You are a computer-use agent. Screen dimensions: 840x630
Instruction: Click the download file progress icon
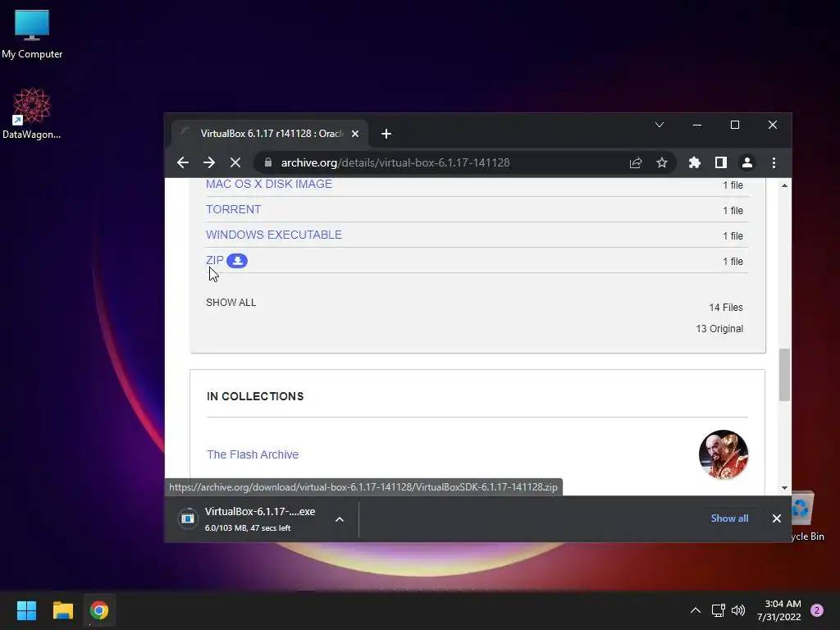(x=188, y=518)
